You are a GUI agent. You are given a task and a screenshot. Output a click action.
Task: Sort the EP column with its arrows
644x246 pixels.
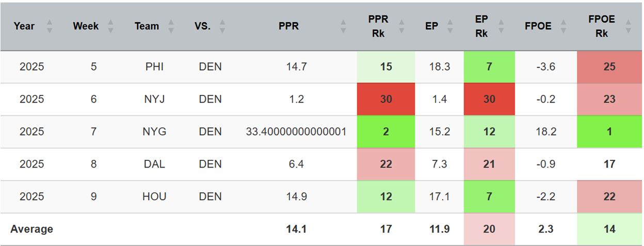coord(450,26)
